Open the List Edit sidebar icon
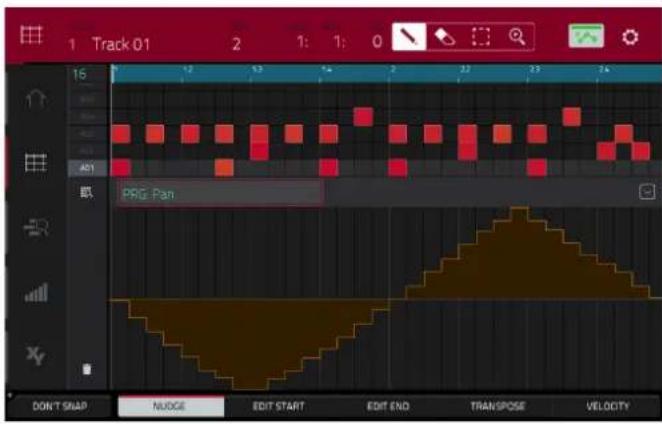662x424 pixels. [x=36, y=228]
